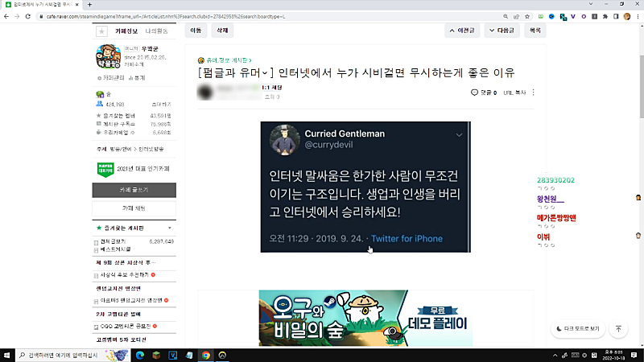The width and height of the screenshot is (644, 362).
Task: Open the Chrome extensions puzzle icon
Action: coord(605,15)
